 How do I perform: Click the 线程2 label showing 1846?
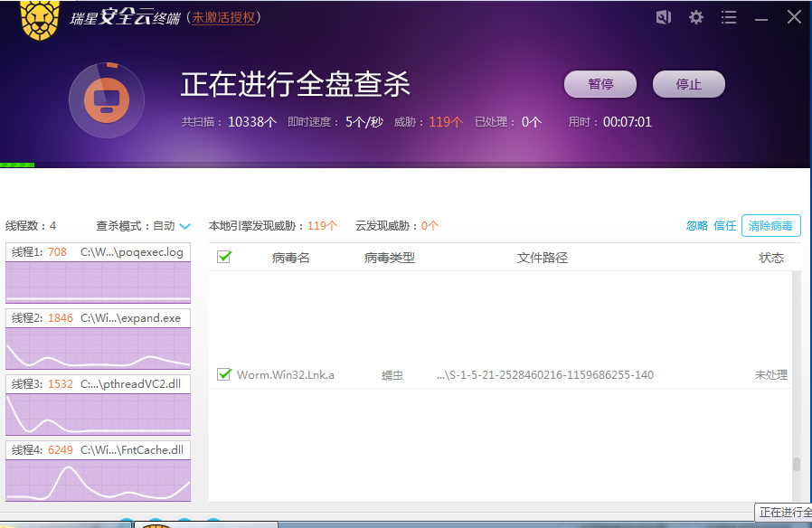[42, 318]
